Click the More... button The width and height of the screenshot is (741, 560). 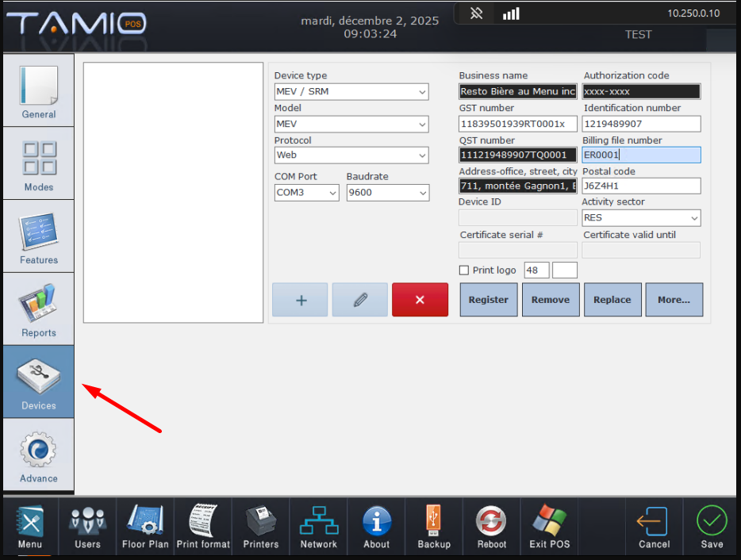[674, 300]
